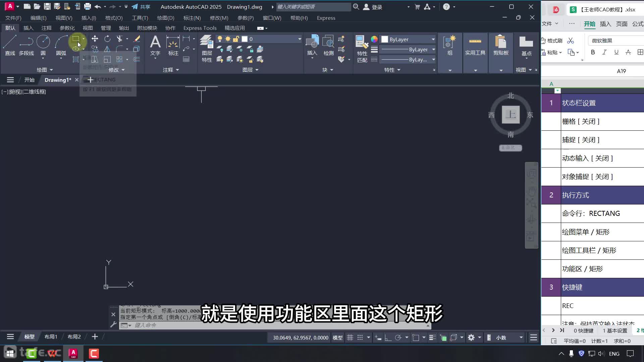Open the Text (文字) tool
Image resolution: width=644 pixels, height=362 pixels.
tap(155, 45)
